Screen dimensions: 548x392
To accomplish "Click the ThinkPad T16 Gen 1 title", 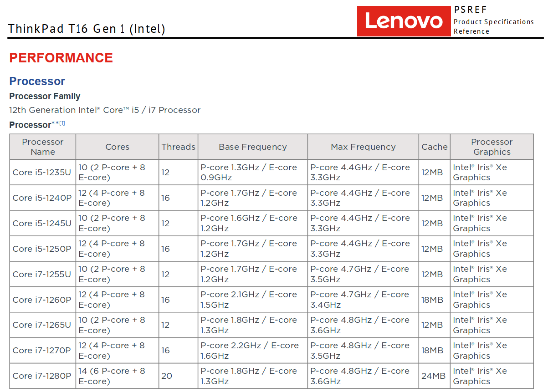I will (87, 29).
